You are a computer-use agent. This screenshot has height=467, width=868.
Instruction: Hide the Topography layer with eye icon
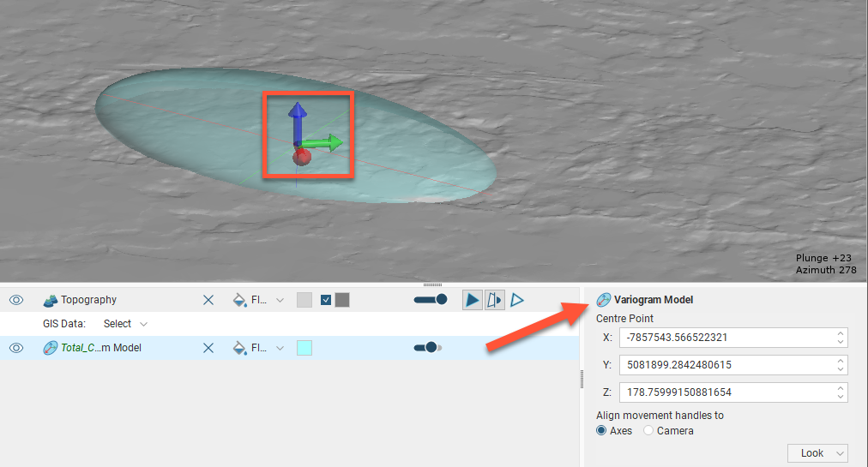coord(16,300)
